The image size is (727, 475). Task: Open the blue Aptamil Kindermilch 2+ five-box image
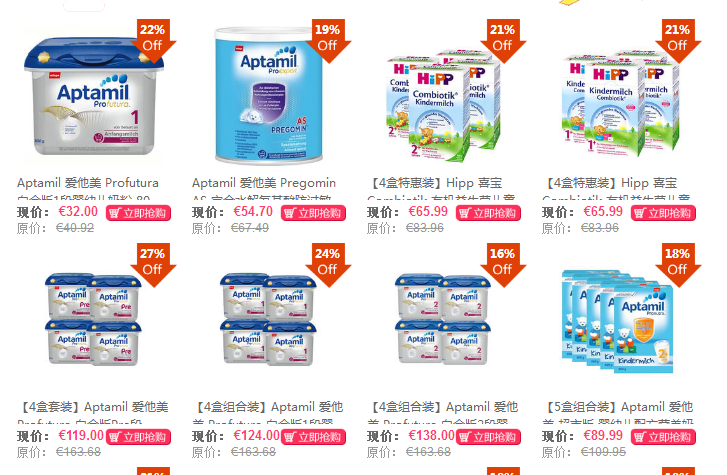(617, 321)
